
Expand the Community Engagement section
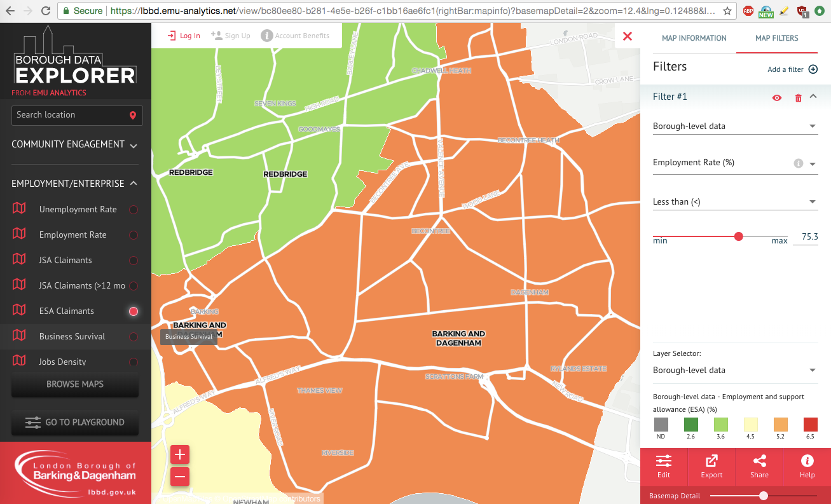pos(134,146)
